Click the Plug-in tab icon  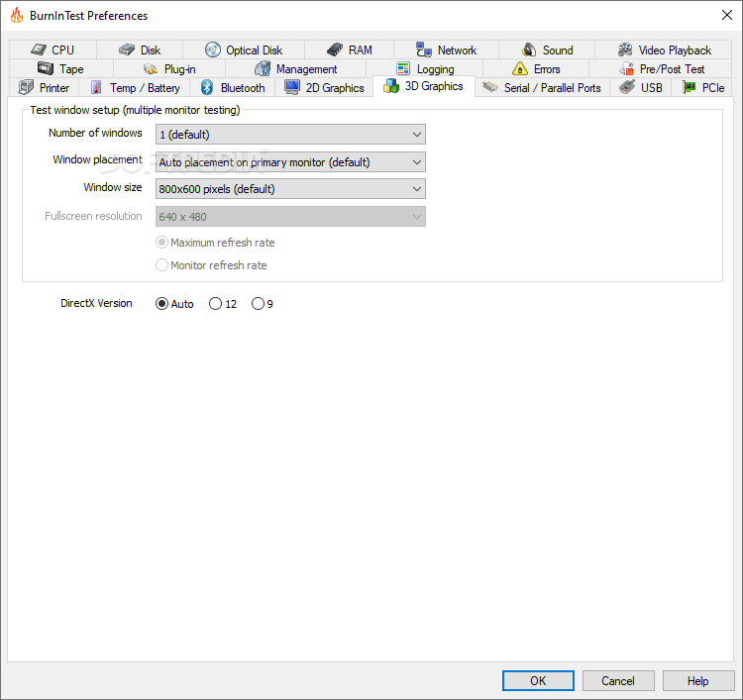(151, 69)
